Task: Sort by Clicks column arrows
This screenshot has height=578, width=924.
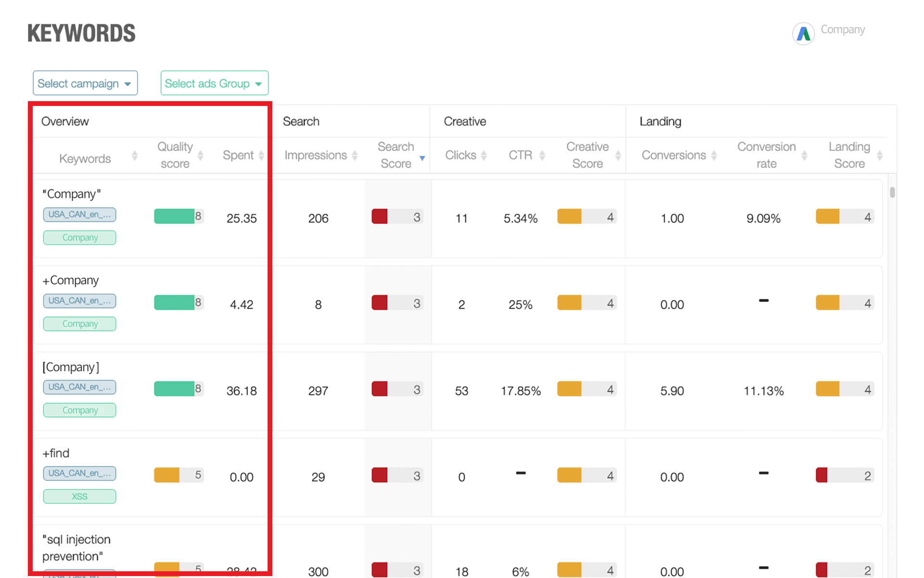Action: click(484, 155)
